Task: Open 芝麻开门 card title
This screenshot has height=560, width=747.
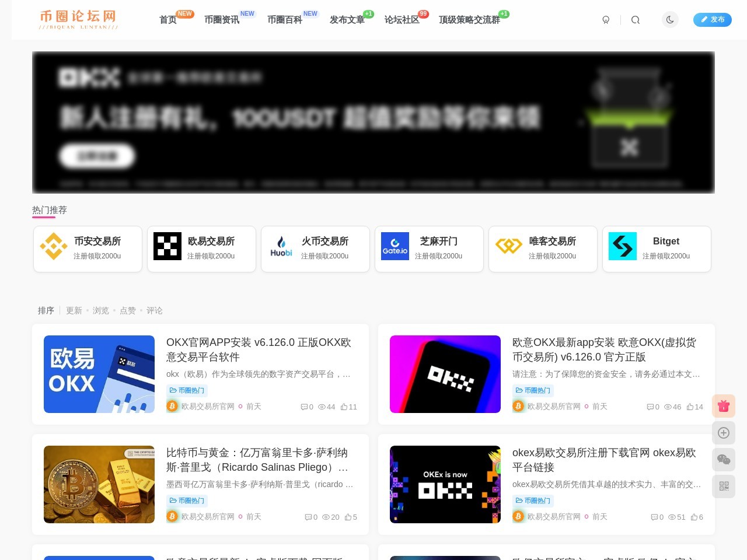Action: point(439,242)
